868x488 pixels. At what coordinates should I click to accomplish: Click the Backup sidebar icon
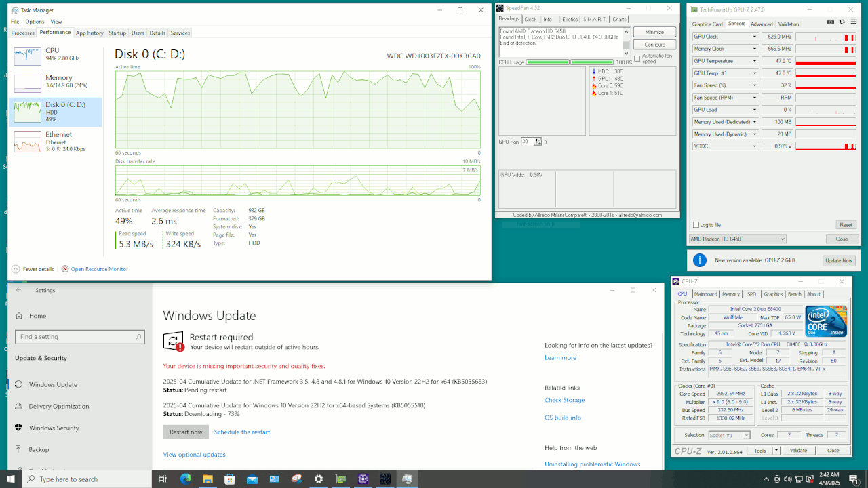(18, 449)
